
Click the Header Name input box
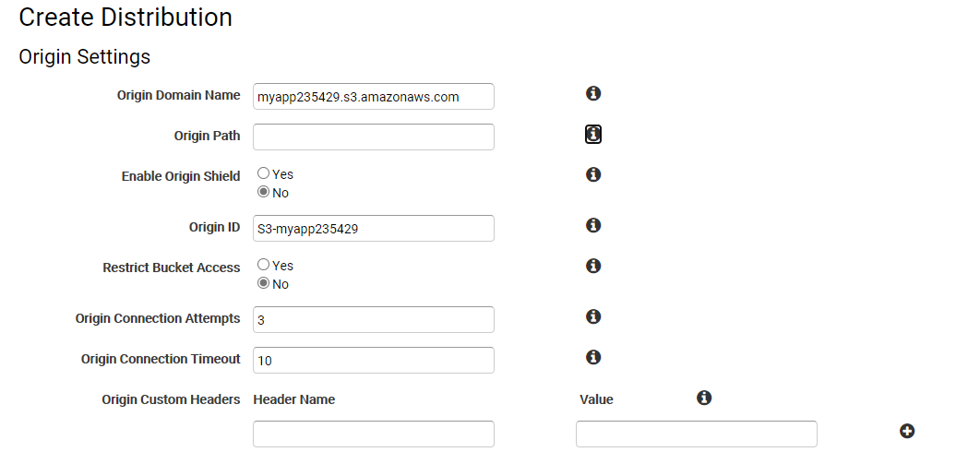click(373, 434)
